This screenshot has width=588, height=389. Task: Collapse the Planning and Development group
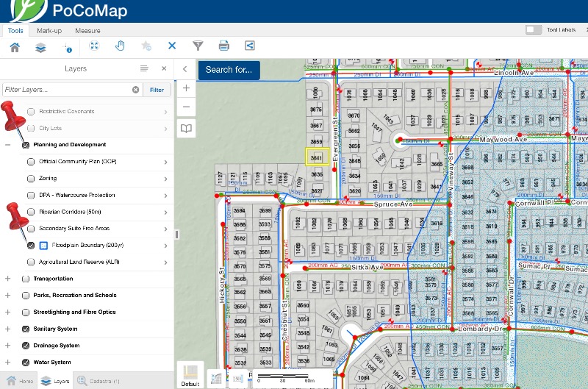click(8, 145)
